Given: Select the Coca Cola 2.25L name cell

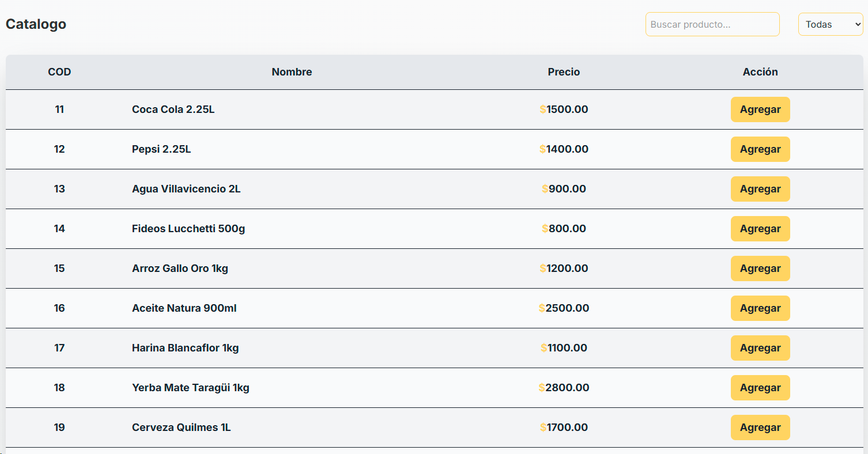Looking at the screenshot, I should coord(173,109).
